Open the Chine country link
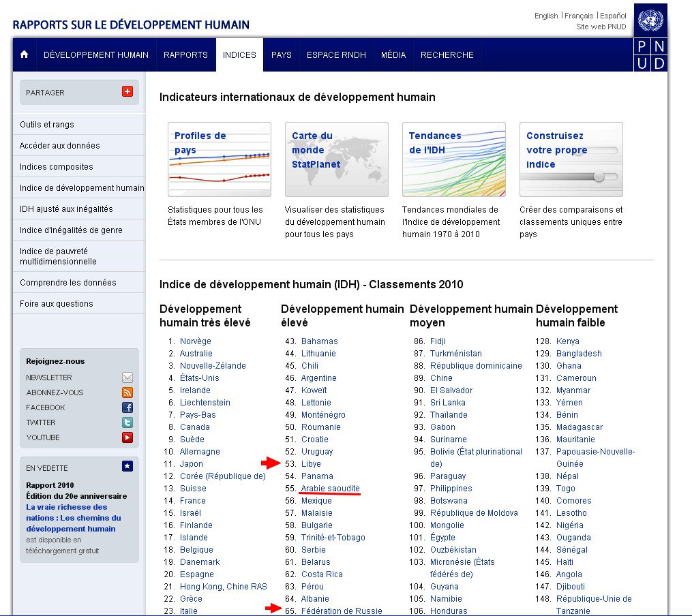 [x=441, y=378]
